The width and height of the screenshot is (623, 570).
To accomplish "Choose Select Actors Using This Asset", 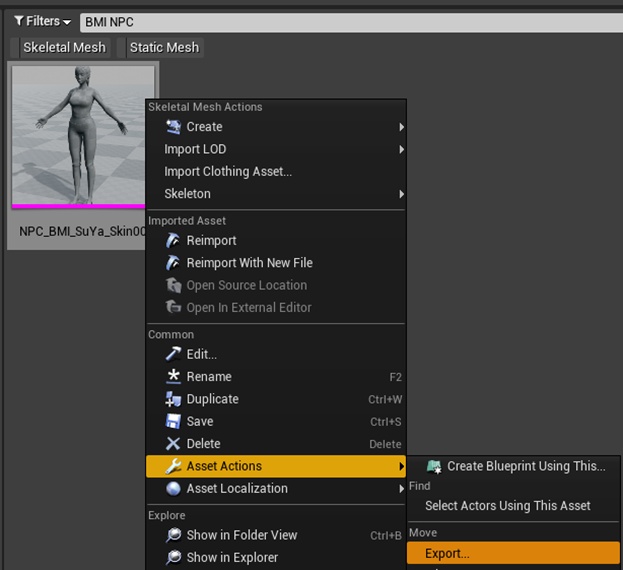I will 507,506.
